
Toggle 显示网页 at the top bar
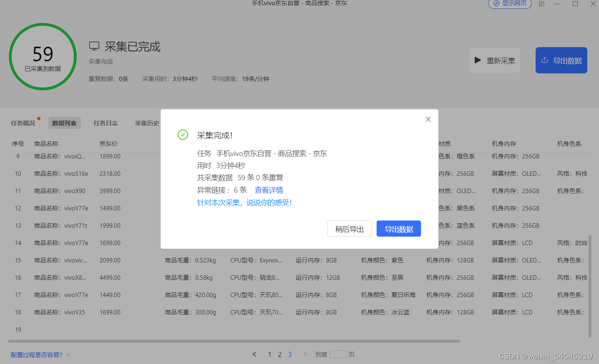(510, 3)
